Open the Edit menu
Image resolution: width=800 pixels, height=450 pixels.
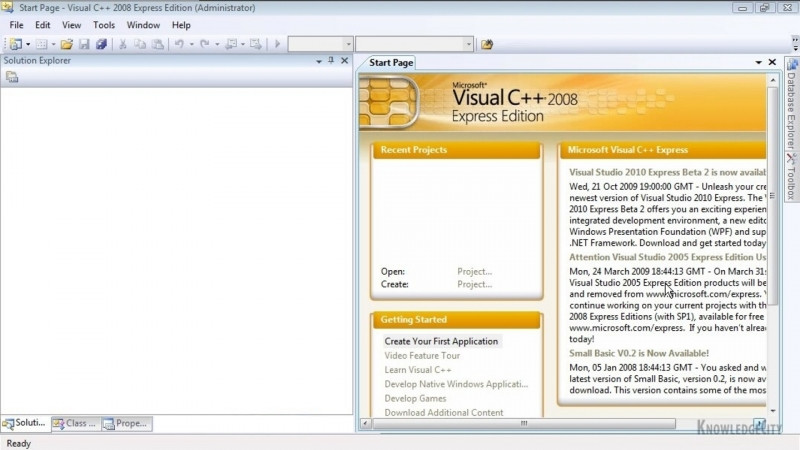42,25
